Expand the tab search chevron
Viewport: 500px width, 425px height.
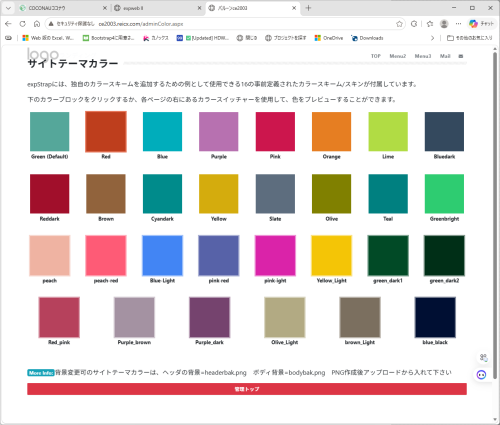(8, 8)
